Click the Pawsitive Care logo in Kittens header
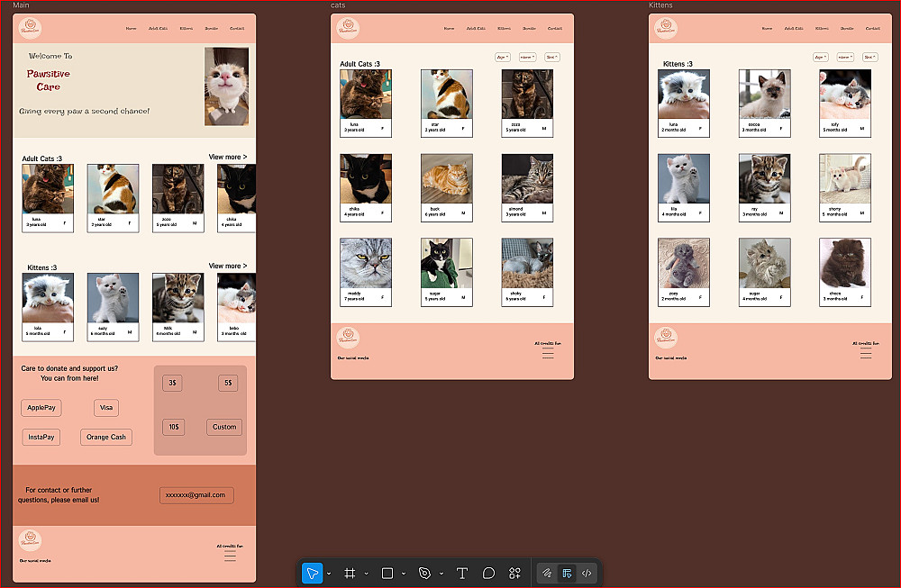The height and width of the screenshot is (588, 901). 666,28
